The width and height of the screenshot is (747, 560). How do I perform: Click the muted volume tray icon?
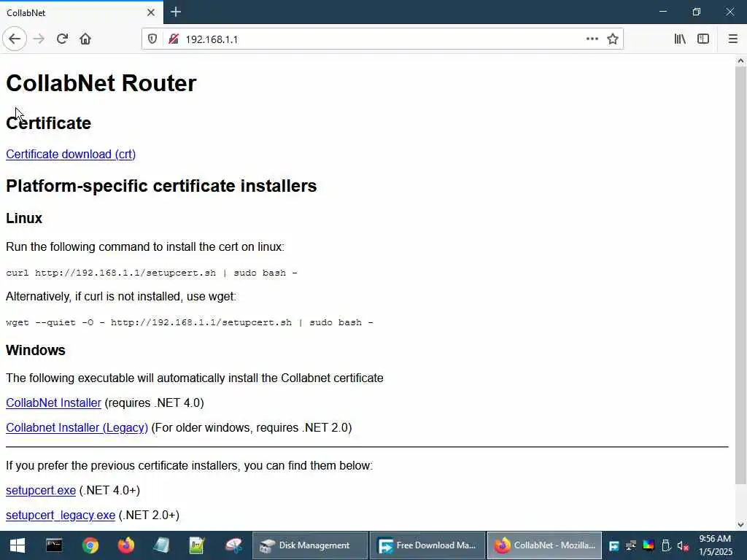click(x=683, y=545)
